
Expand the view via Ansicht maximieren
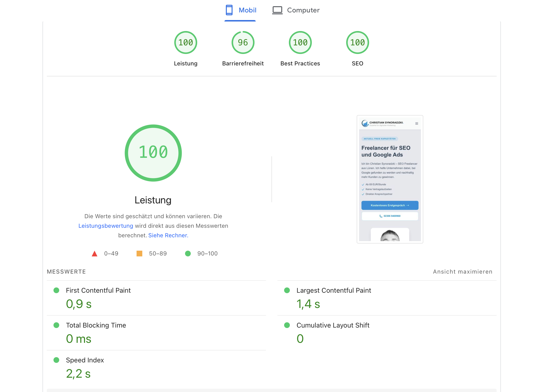[x=462, y=271]
